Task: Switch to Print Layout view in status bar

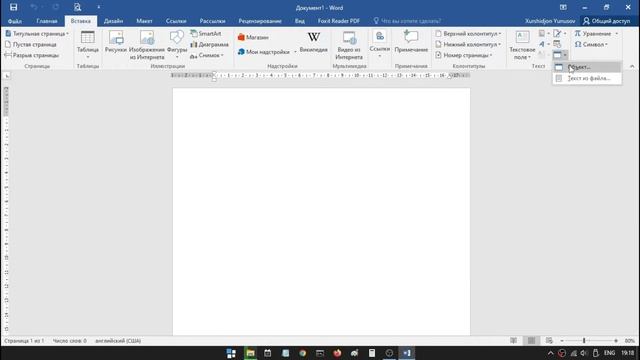Action: [x=531, y=340]
